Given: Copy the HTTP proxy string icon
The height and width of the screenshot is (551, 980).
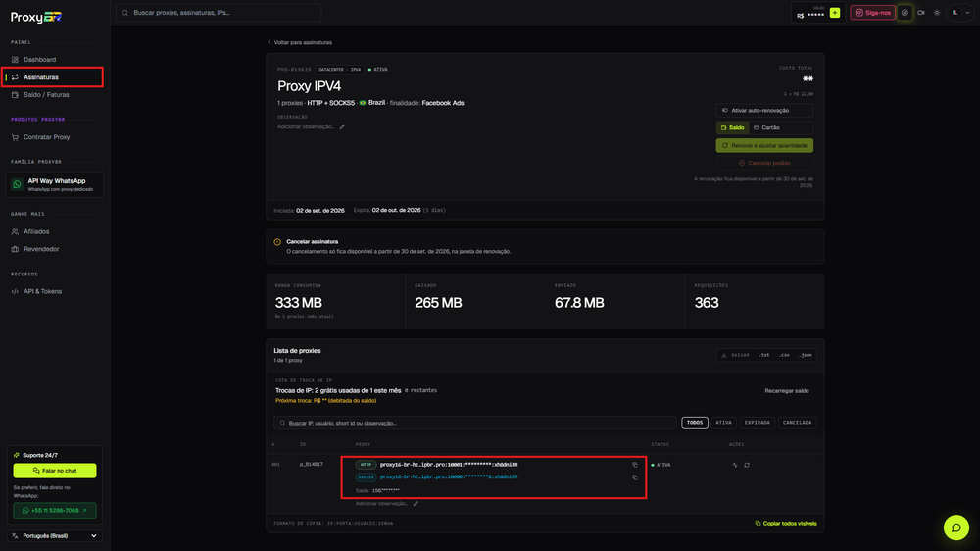Looking at the screenshot, I should pyautogui.click(x=635, y=465).
